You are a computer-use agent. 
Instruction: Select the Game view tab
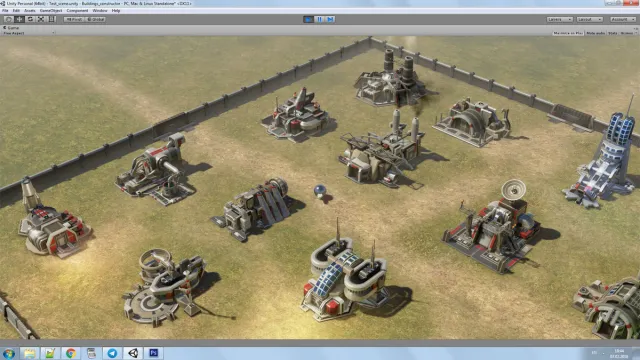tap(11, 28)
